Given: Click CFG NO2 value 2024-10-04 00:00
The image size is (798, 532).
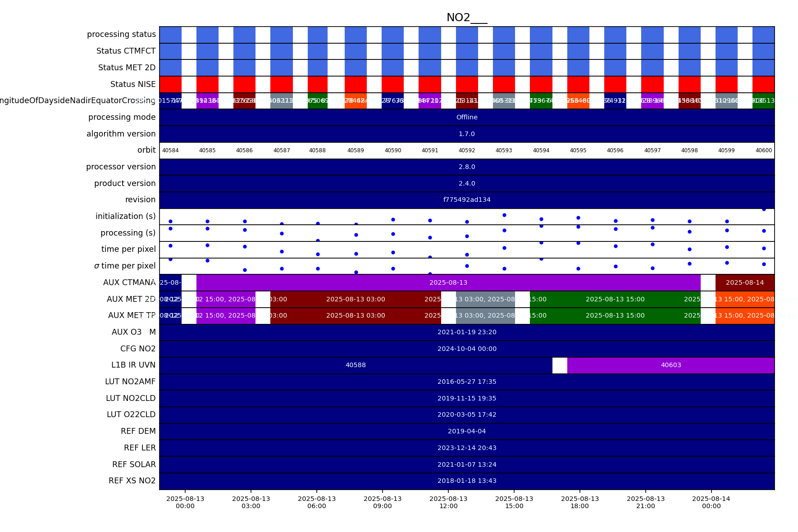Looking at the screenshot, I should [x=466, y=349].
